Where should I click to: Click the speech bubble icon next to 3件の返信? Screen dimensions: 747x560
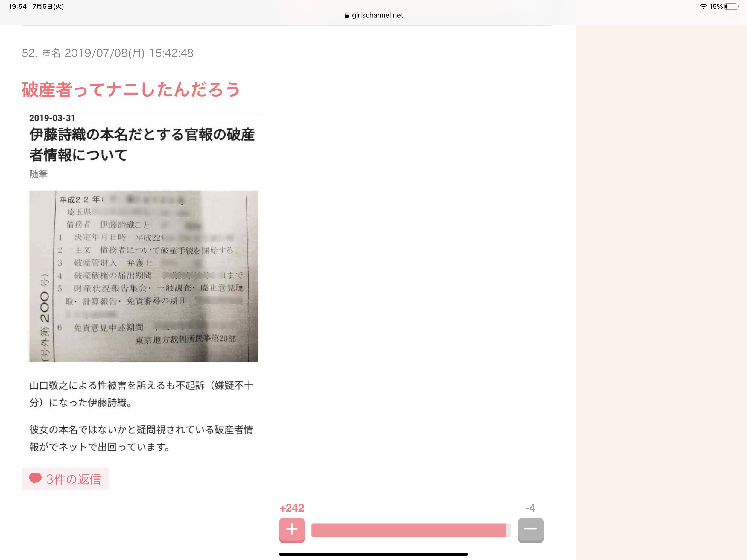pyautogui.click(x=36, y=478)
